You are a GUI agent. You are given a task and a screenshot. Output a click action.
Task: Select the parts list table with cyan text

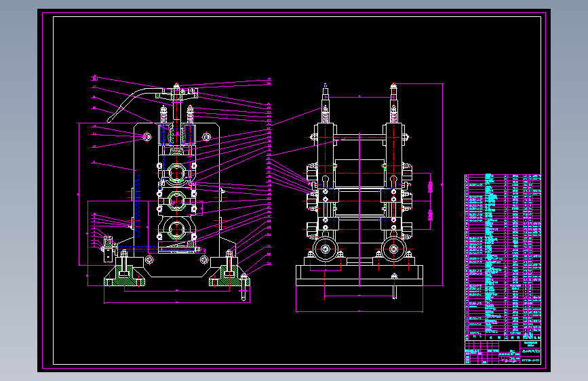(503, 257)
